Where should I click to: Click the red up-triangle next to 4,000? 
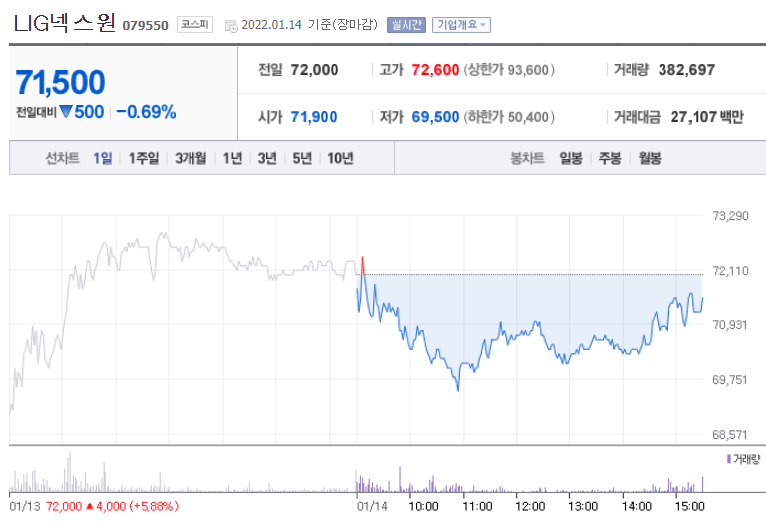(x=89, y=507)
